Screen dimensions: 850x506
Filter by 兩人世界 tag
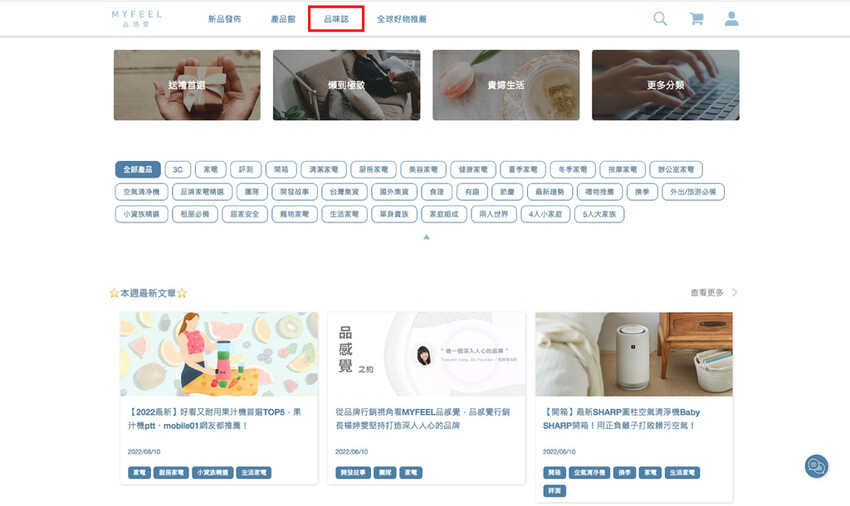click(x=494, y=214)
